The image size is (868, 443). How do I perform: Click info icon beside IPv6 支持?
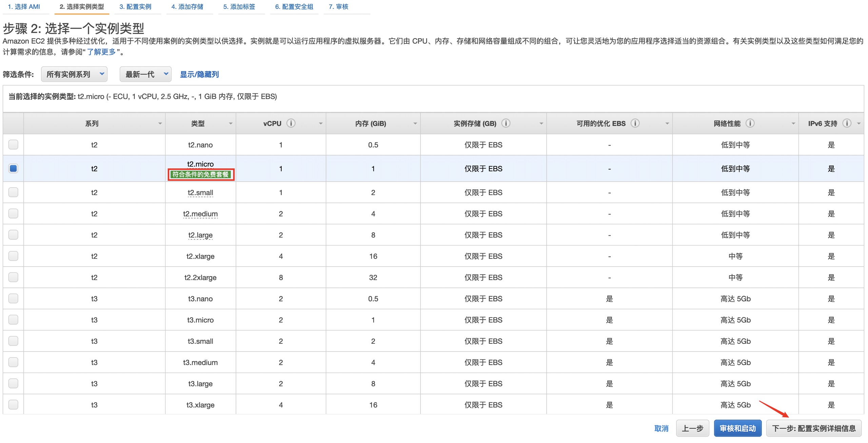tap(847, 123)
